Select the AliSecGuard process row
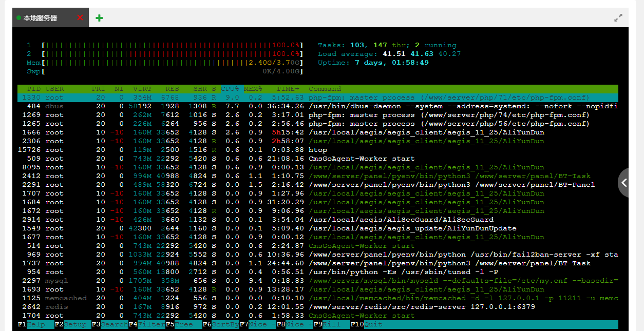This screenshot has height=331, width=644. [318, 220]
